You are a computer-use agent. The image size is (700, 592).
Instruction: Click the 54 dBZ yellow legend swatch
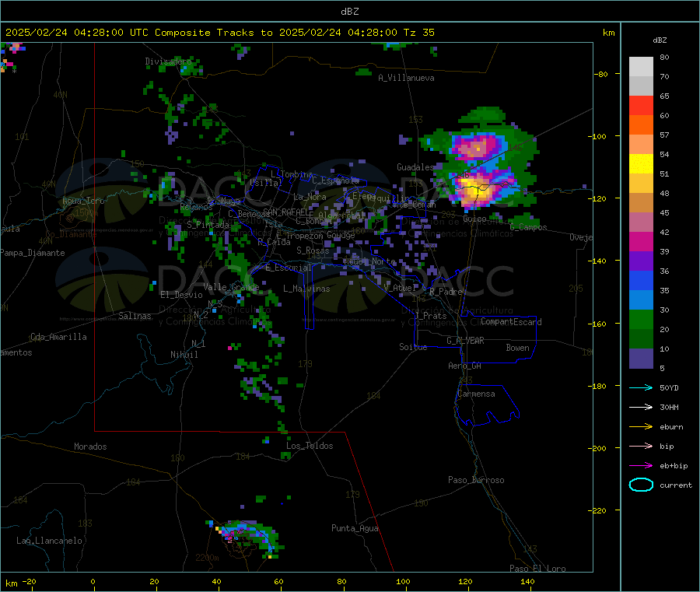click(x=641, y=164)
